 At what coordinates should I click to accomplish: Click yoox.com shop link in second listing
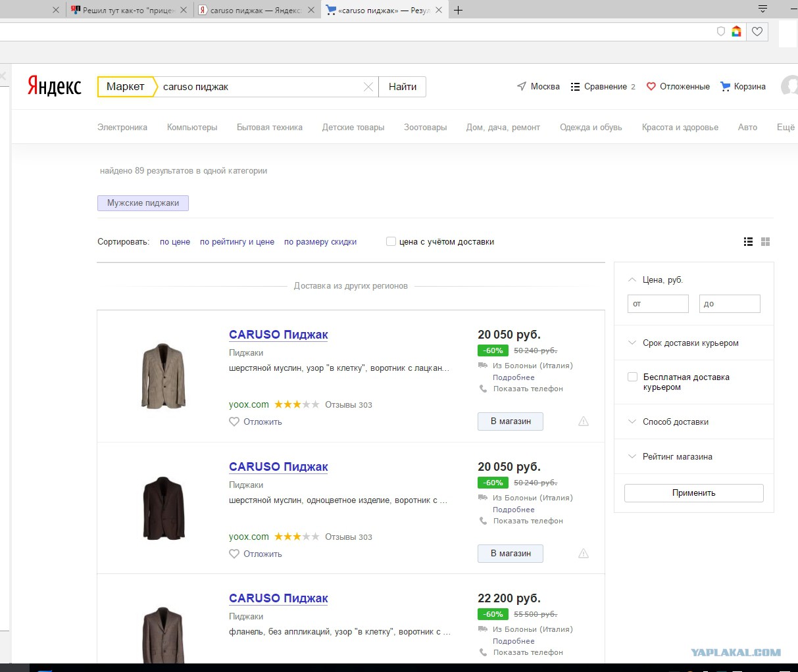(249, 537)
